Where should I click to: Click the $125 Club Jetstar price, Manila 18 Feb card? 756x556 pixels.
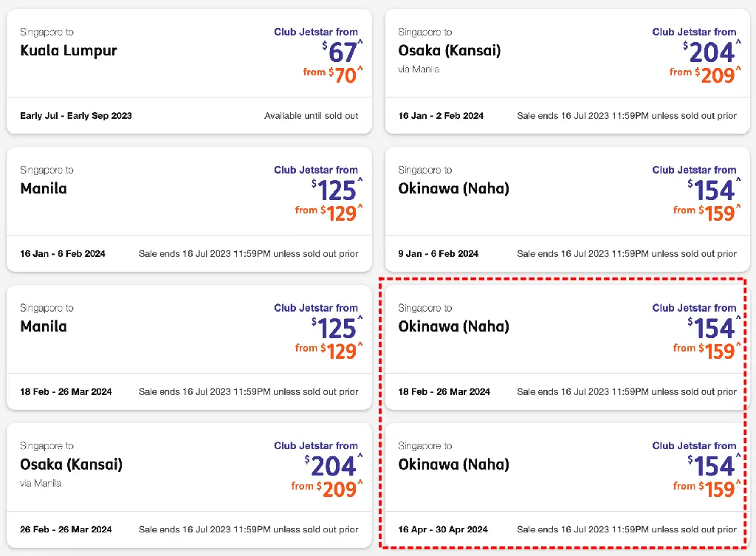click(337, 327)
